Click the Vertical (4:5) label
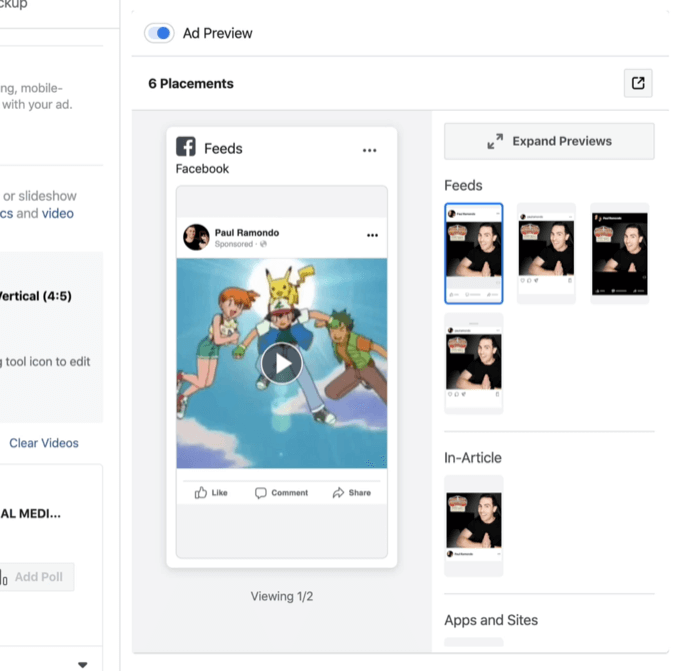Viewport: 700px width, 671px height. click(x=35, y=296)
